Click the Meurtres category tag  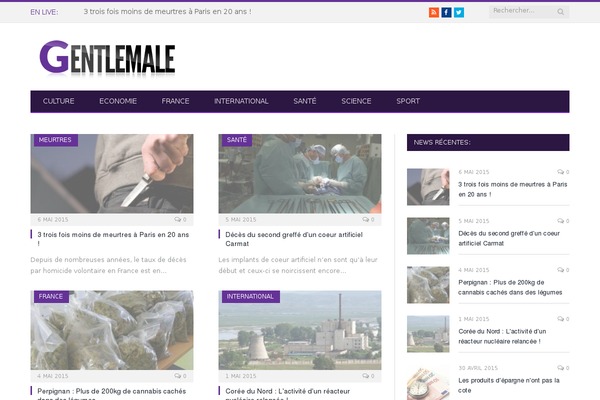[x=55, y=140]
